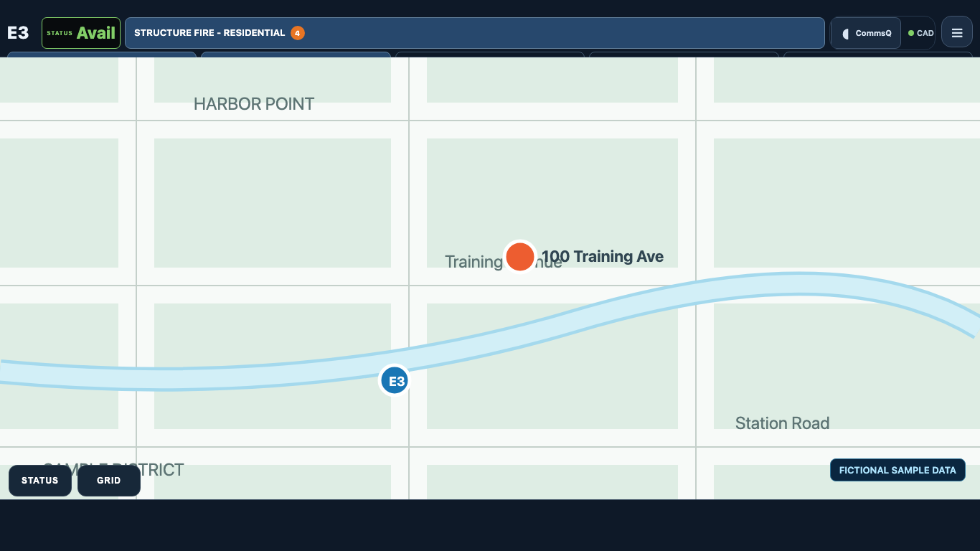Image resolution: width=980 pixels, height=551 pixels.
Task: Click the E3 unit identifier in the header
Action: [18, 33]
